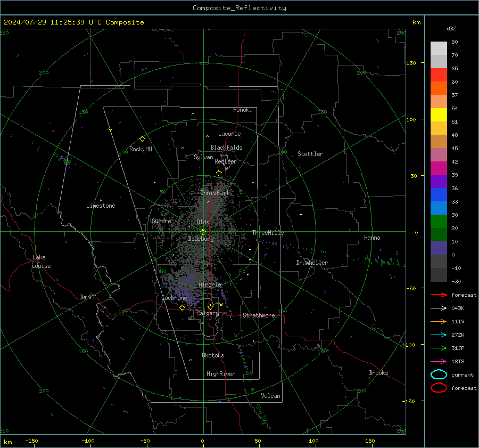Screen dimensions: 479x448
Task: Click the green 31JP arrow icon
Action: pos(439,348)
